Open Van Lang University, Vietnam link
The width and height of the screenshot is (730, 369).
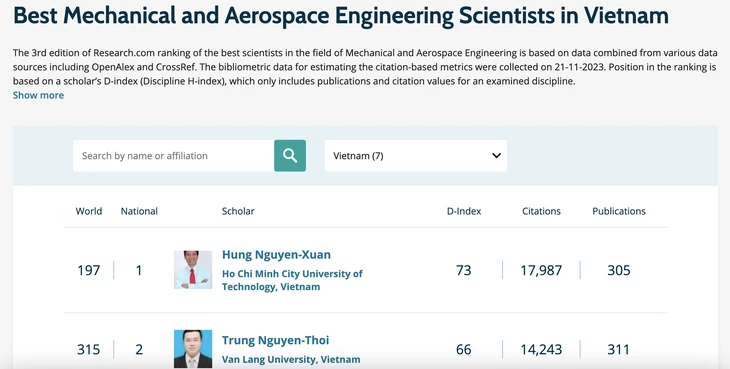click(291, 359)
